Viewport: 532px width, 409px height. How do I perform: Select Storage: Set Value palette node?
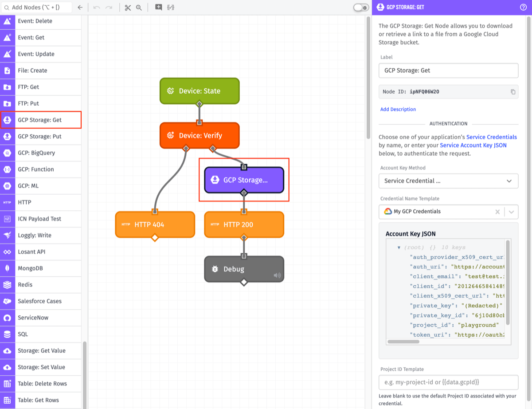[41, 367]
